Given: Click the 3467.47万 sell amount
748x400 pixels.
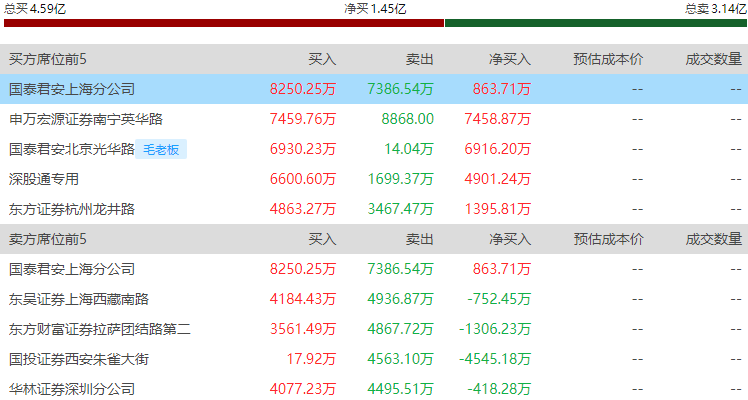Looking at the screenshot, I should (x=400, y=209).
